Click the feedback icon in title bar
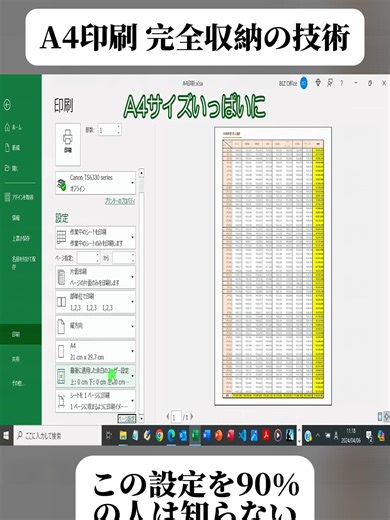The height and width of the screenshot is (520, 390). click(x=330, y=83)
